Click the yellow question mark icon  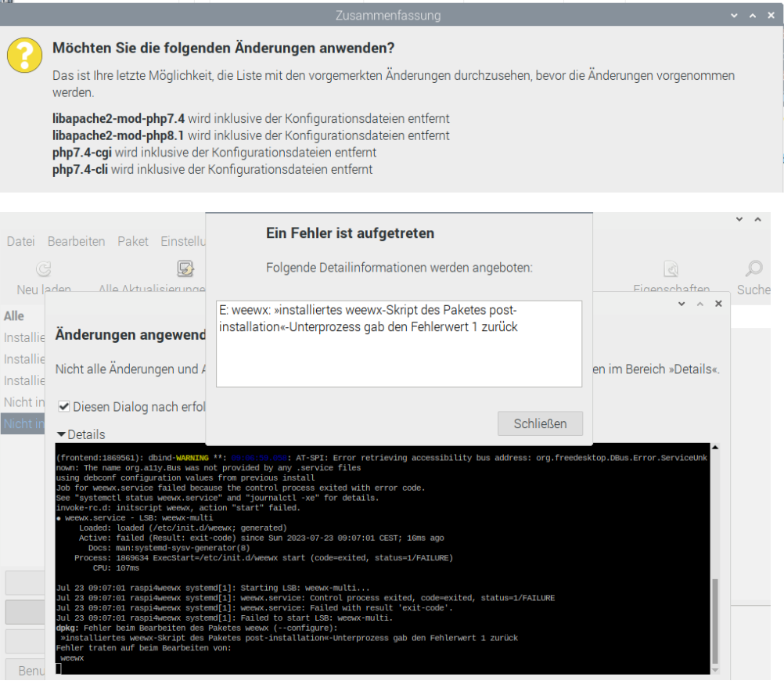coord(24,56)
